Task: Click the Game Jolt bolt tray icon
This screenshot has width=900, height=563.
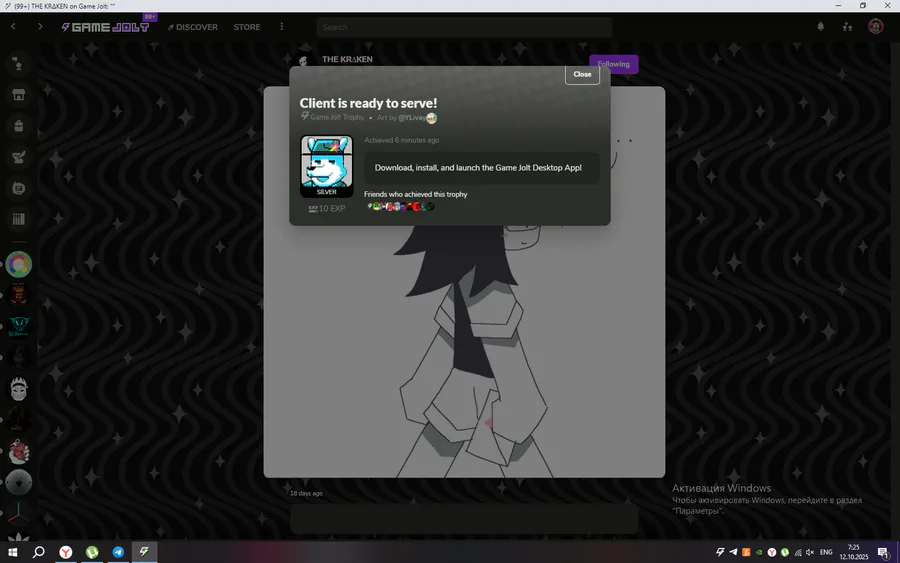Action: tap(720, 552)
